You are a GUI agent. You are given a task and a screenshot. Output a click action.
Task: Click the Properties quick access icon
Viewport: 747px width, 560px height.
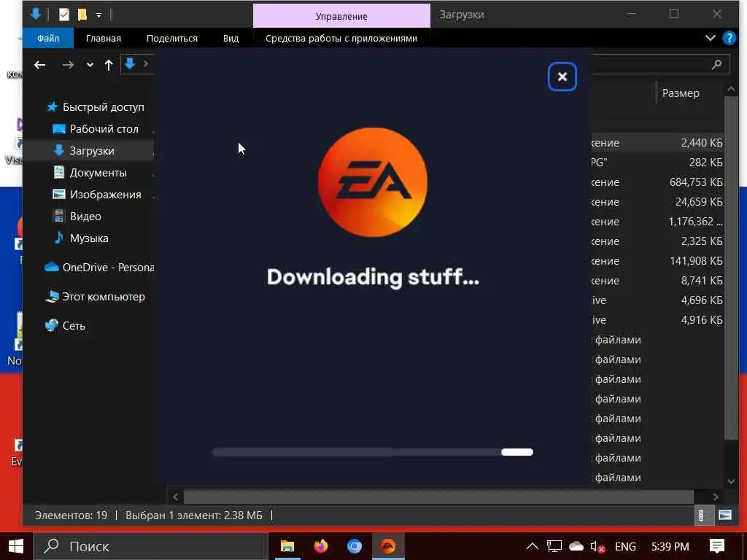(x=64, y=15)
